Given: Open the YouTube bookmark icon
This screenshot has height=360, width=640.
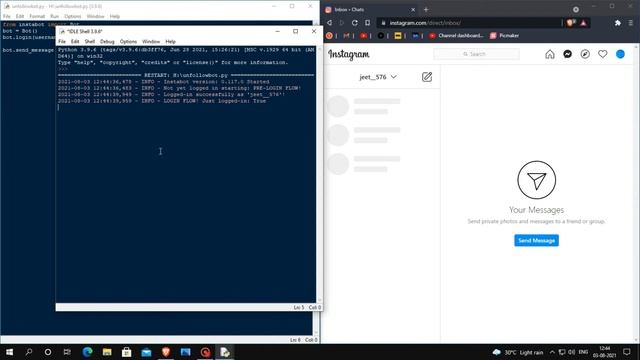Looking at the screenshot, I should (x=363, y=36).
